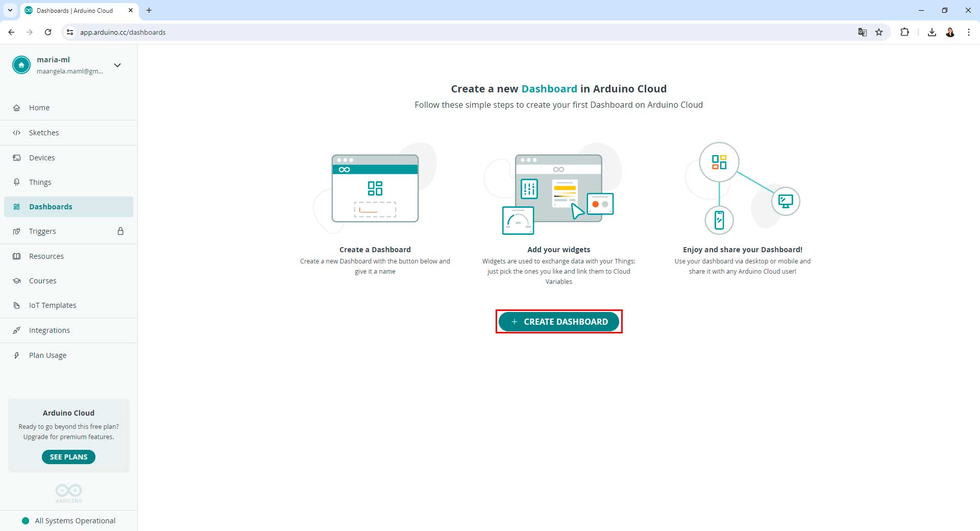
Task: Click the Courses graduation cap icon
Action: pos(17,281)
